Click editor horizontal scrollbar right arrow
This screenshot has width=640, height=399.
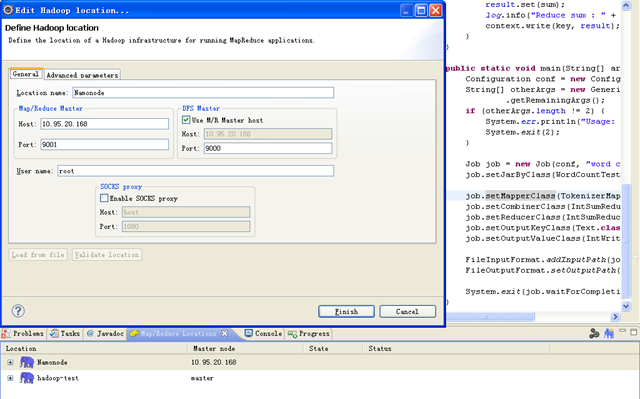click(615, 317)
